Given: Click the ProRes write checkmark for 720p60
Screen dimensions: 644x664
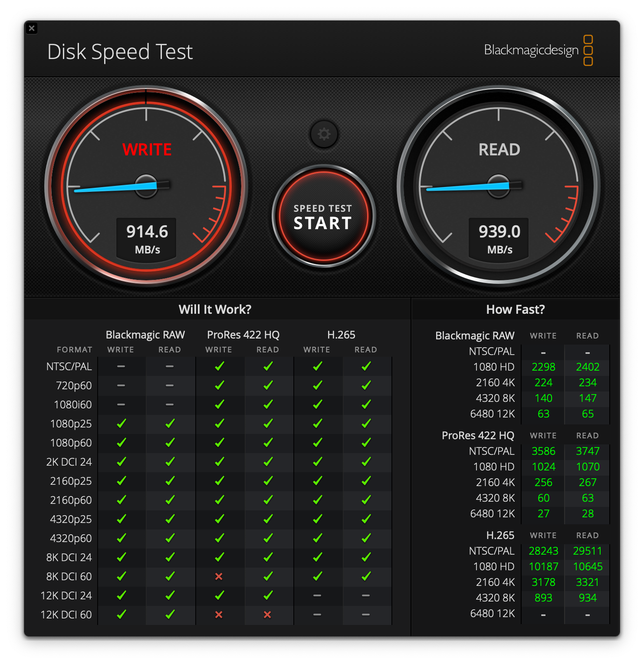Looking at the screenshot, I should pyautogui.click(x=220, y=385).
